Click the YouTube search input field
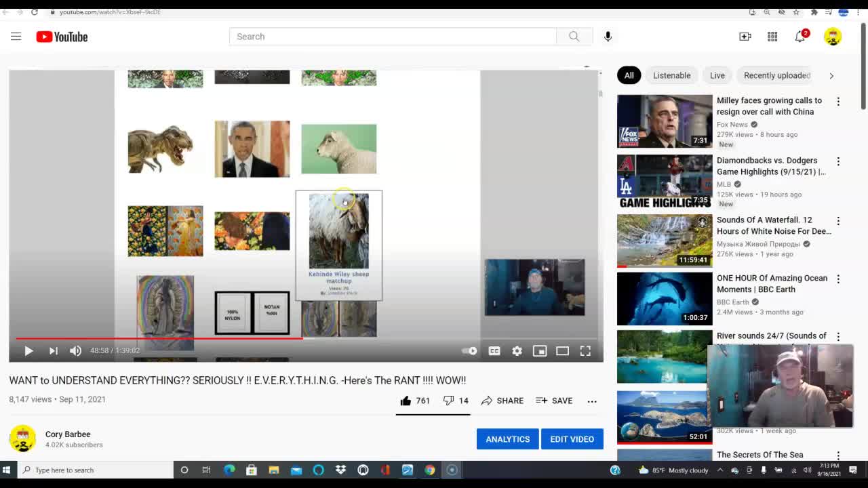This screenshot has height=488, width=868. click(393, 37)
